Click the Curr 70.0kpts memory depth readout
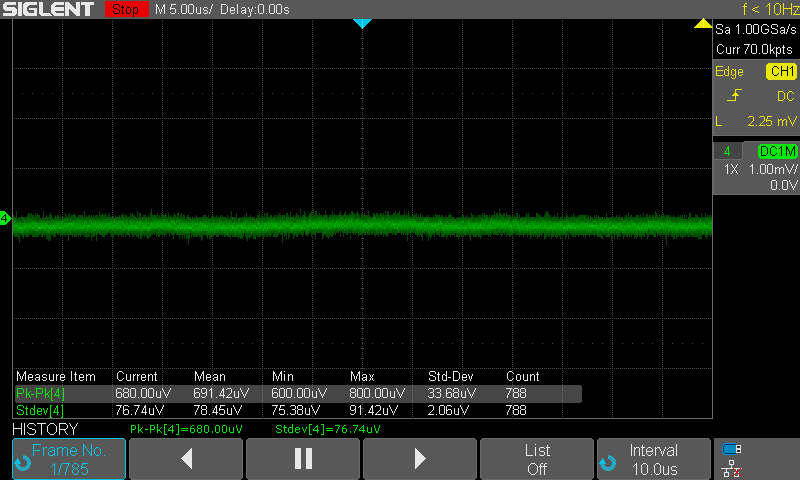 (754, 49)
